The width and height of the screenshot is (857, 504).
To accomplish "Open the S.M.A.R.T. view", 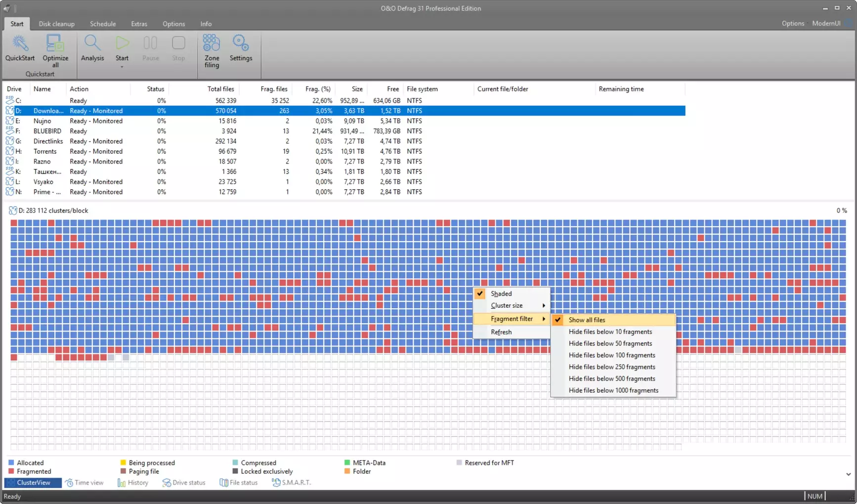I will (x=292, y=483).
